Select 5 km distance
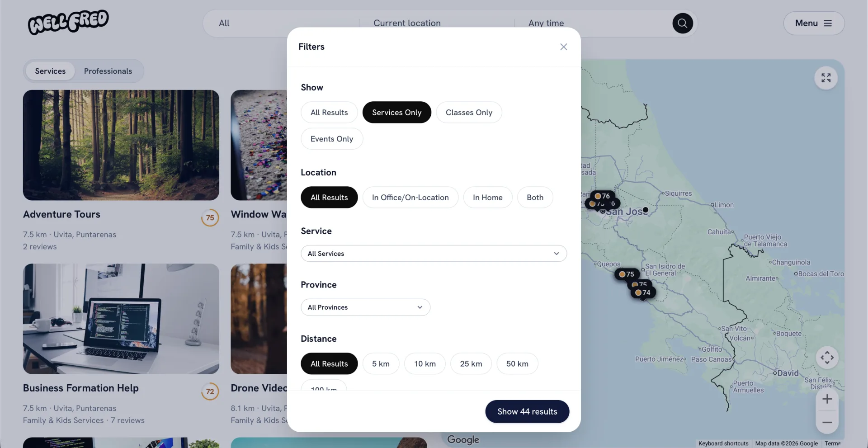 (x=381, y=364)
